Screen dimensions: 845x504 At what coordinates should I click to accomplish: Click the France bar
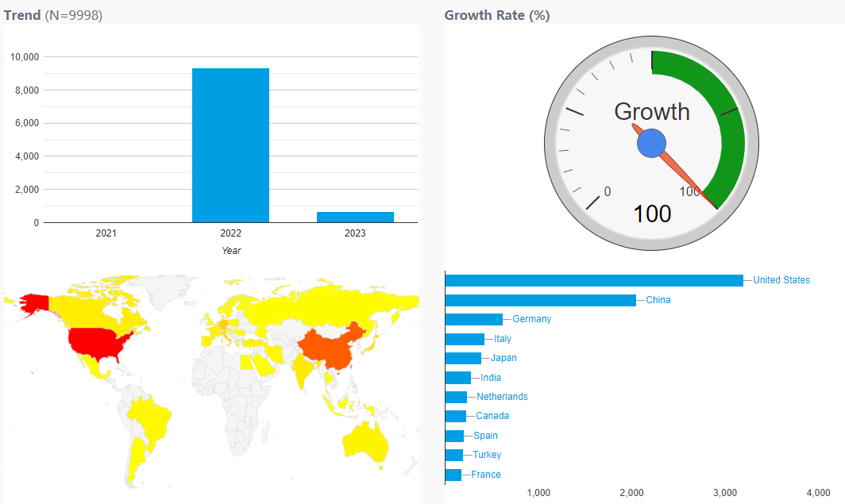tap(453, 475)
